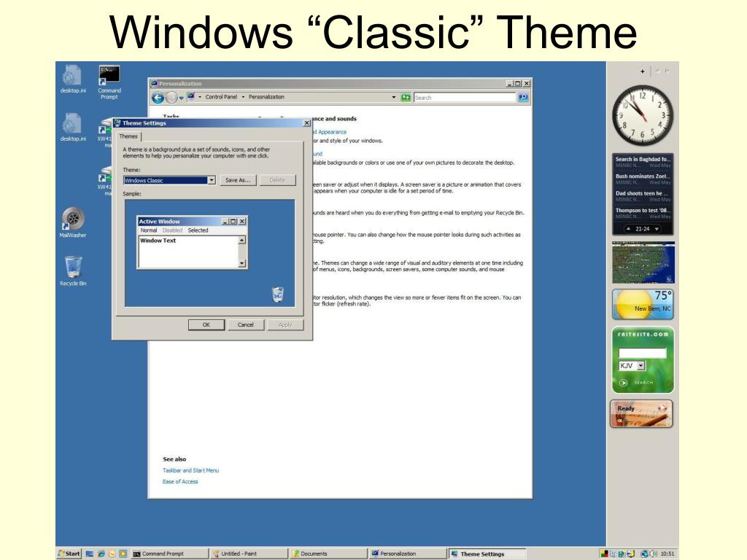Image resolution: width=747 pixels, height=560 pixels.
Task: Click Show Desktop in Quick Launch
Action: point(89,554)
